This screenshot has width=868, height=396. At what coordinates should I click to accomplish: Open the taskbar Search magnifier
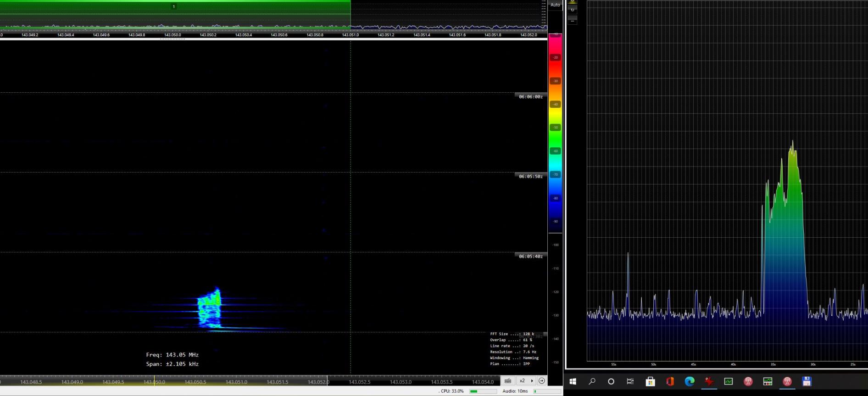point(592,381)
